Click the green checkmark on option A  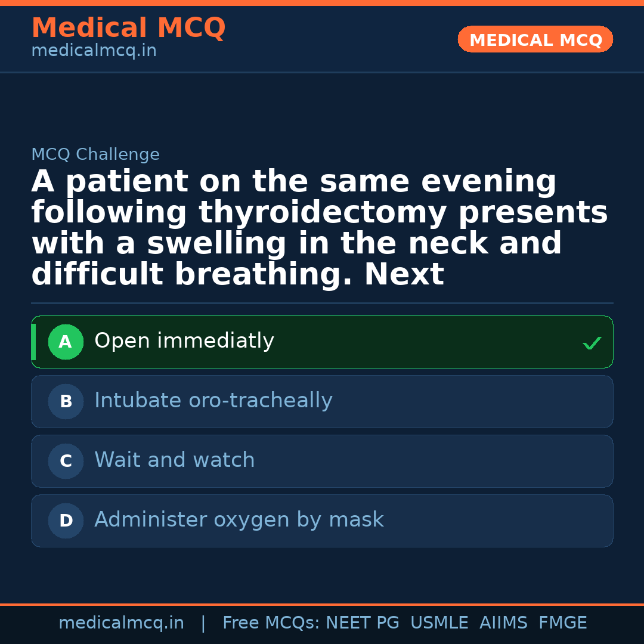592,343
